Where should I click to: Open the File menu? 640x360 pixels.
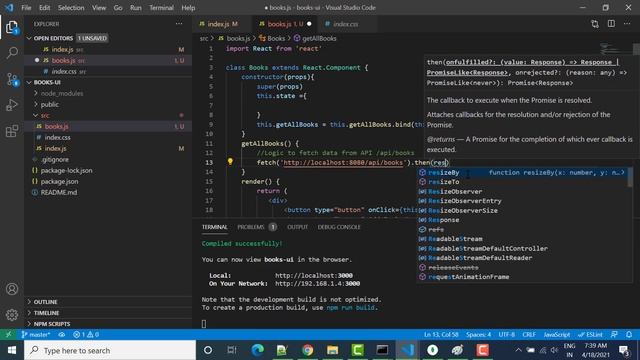(26, 8)
